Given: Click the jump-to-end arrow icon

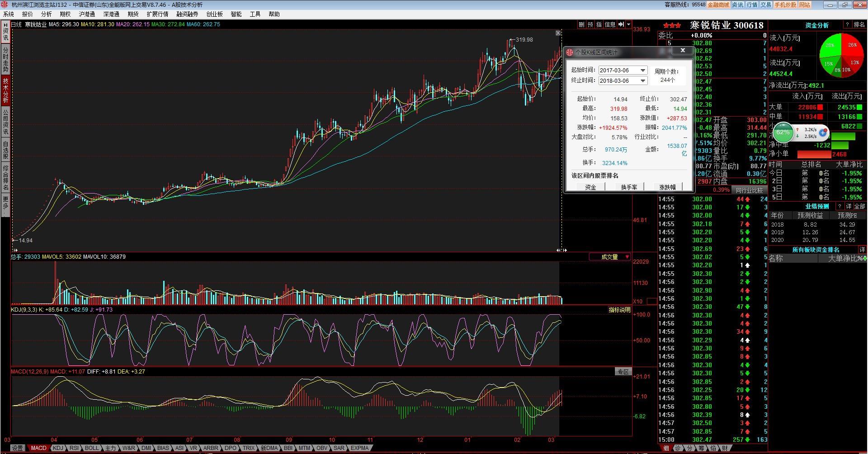Looking at the screenshot, I should (x=621, y=24).
